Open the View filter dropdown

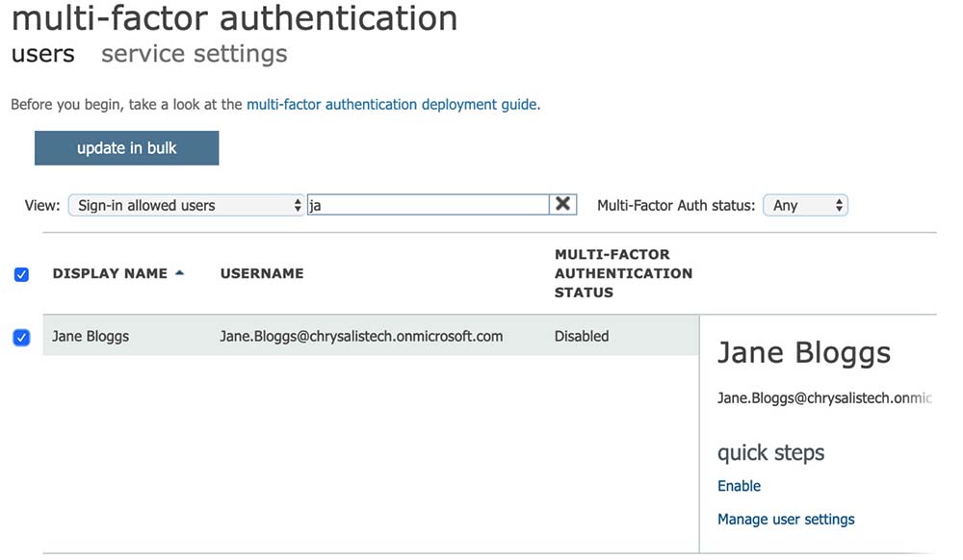point(186,205)
